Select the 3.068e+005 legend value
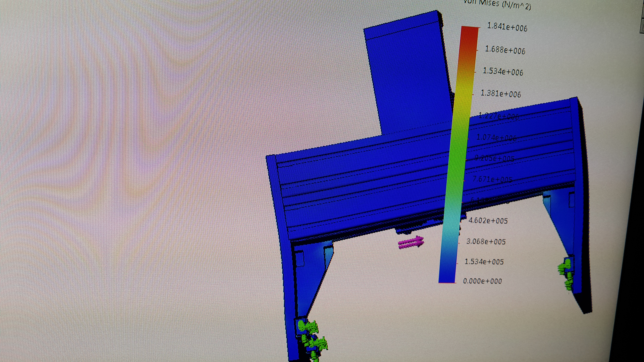The height and width of the screenshot is (362, 644). point(486,242)
